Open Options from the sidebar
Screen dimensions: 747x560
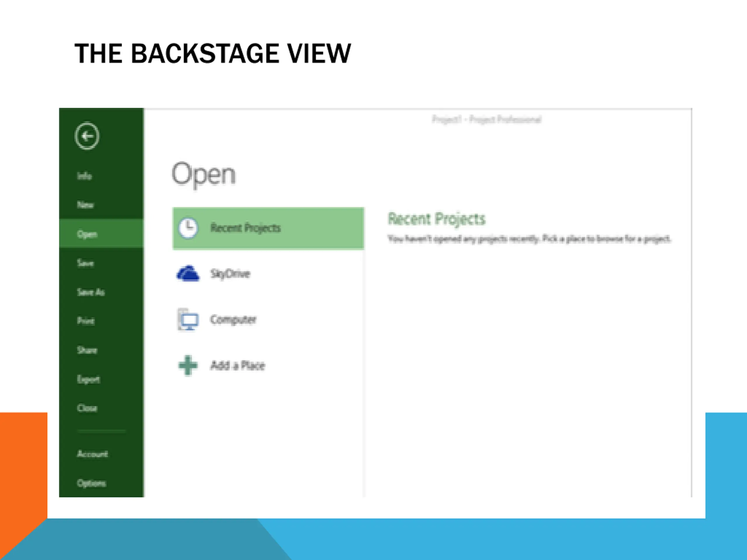[92, 483]
